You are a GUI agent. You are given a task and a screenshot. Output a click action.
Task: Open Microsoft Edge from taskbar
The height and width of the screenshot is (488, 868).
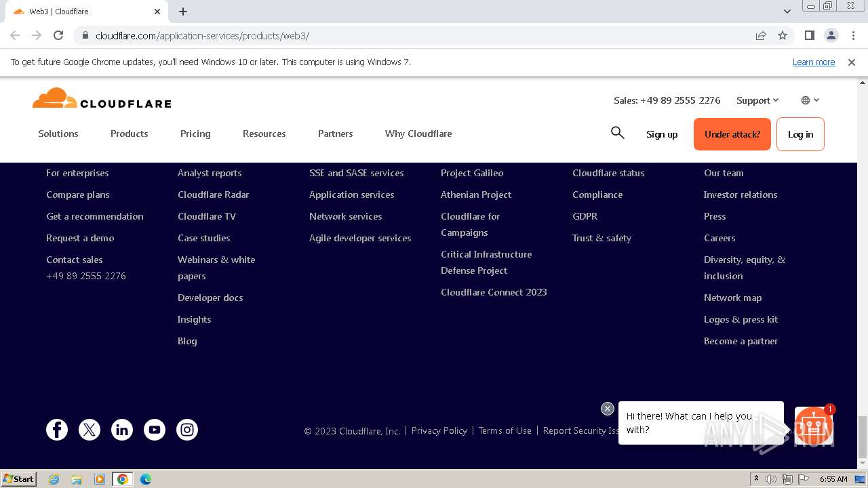pyautogui.click(x=146, y=479)
